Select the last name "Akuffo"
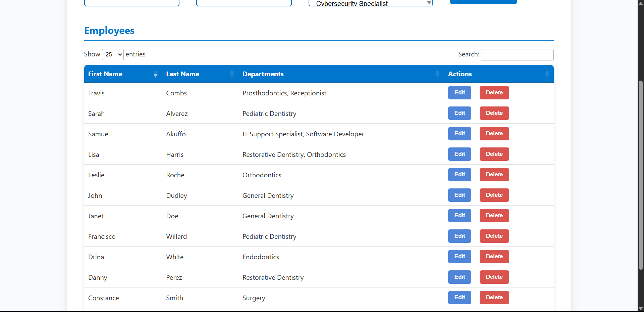 176,134
